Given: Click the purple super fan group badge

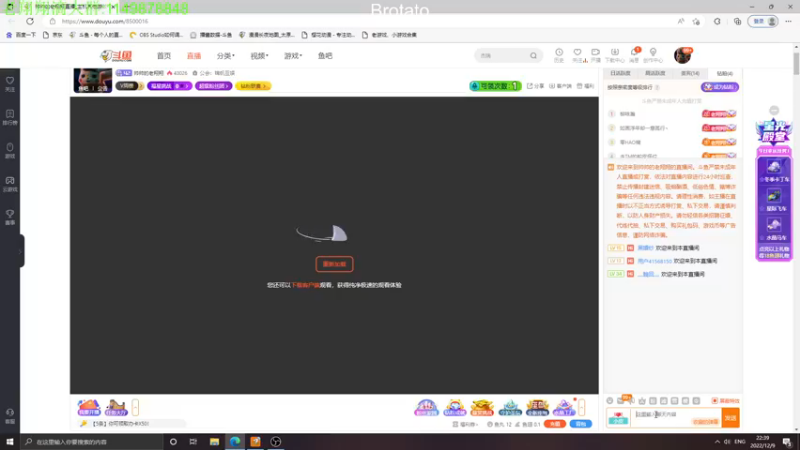Looking at the screenshot, I should 214,86.
